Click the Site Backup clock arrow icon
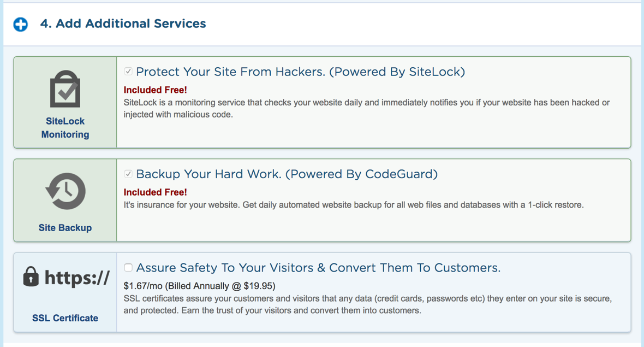 point(65,191)
